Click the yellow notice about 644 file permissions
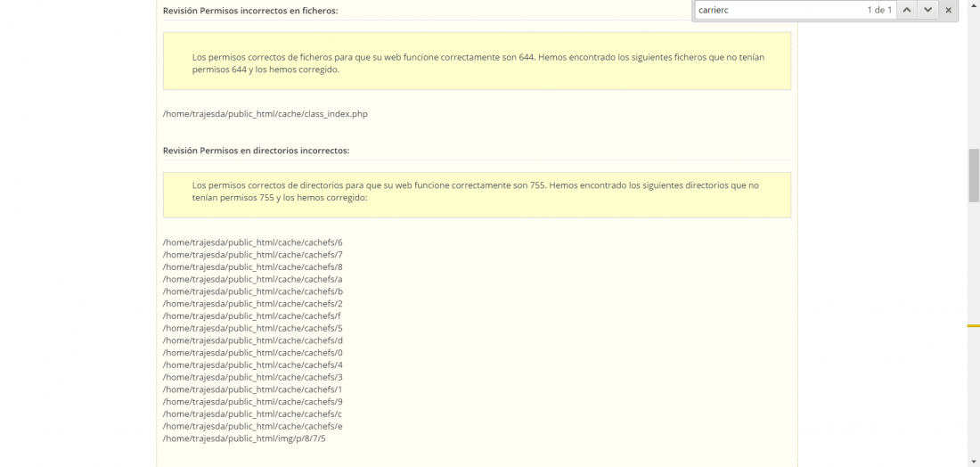 tap(477, 61)
